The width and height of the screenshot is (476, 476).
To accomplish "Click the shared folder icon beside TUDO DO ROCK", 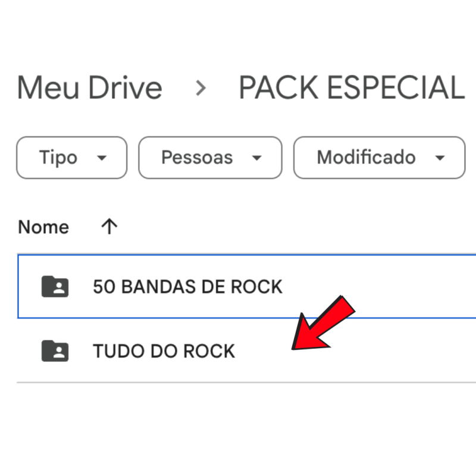I will point(55,351).
